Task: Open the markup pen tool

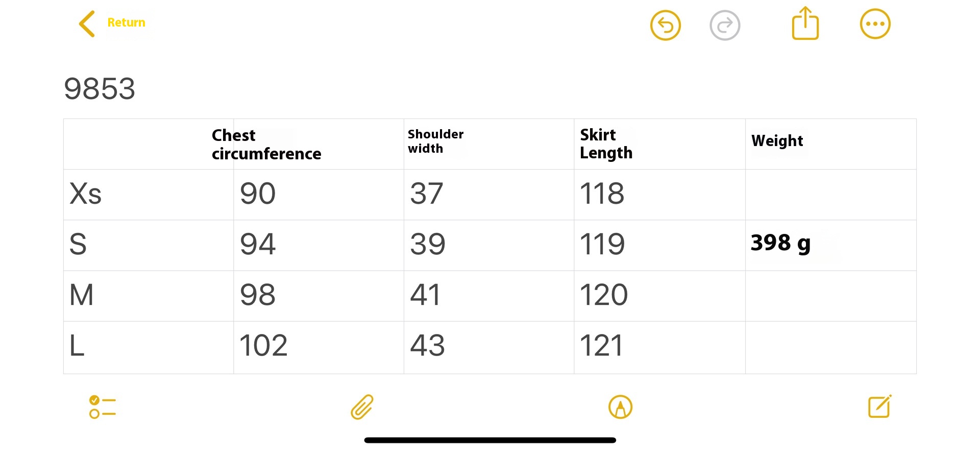Action: coord(620,407)
